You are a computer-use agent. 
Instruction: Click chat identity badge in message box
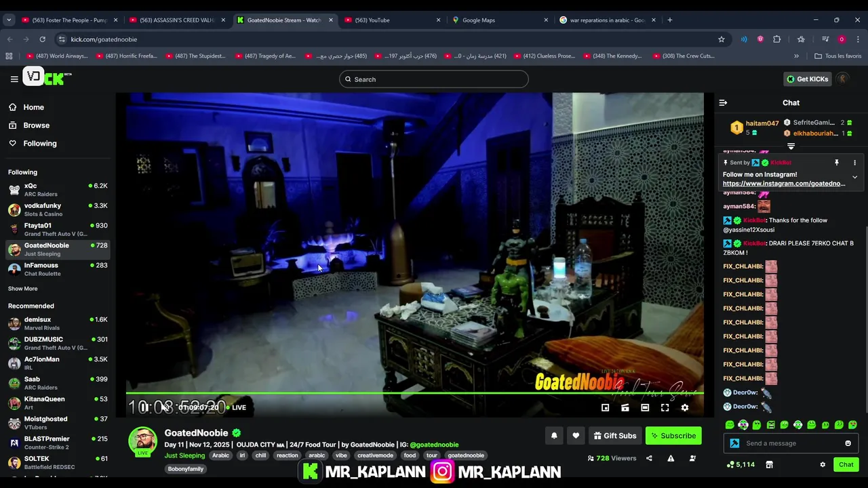734,443
